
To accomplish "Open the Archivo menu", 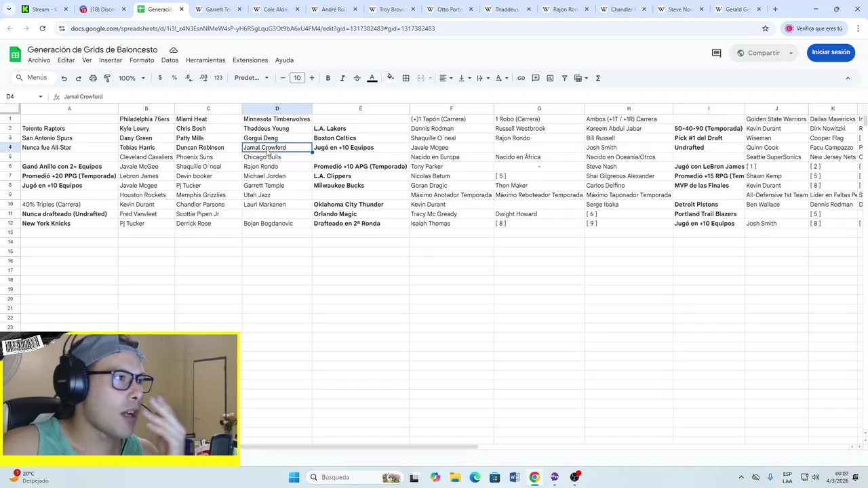I will 39,60.
